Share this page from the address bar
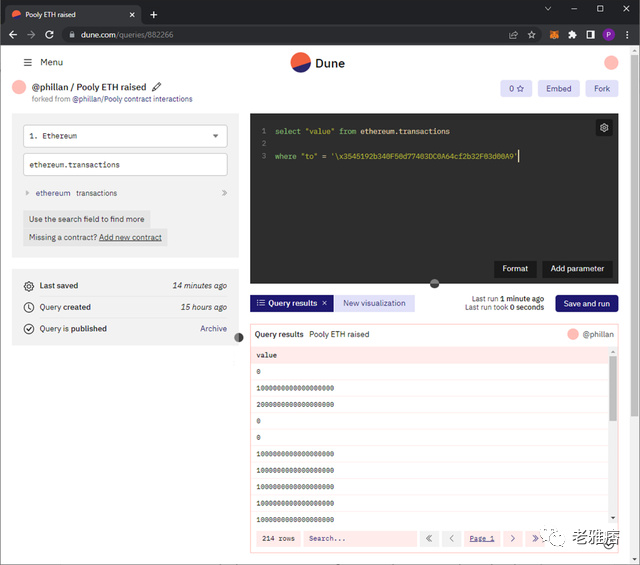Screen dimensions: 640x565 (x=513, y=35)
